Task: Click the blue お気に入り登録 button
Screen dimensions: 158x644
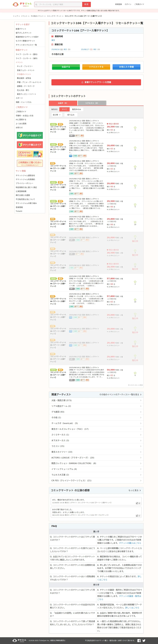Action: tap(126, 67)
